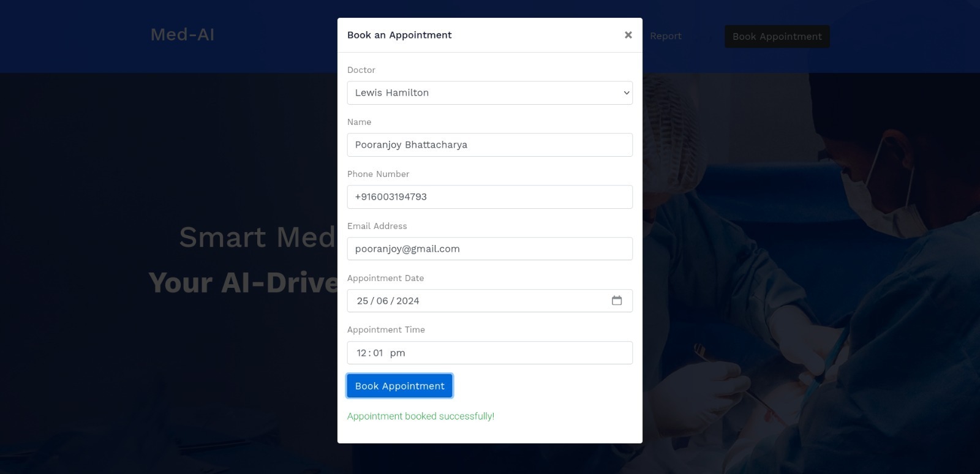Open the Doctor dropdown showing Lewis Hamilton
Viewport: 980px width, 474px height.
point(490,93)
